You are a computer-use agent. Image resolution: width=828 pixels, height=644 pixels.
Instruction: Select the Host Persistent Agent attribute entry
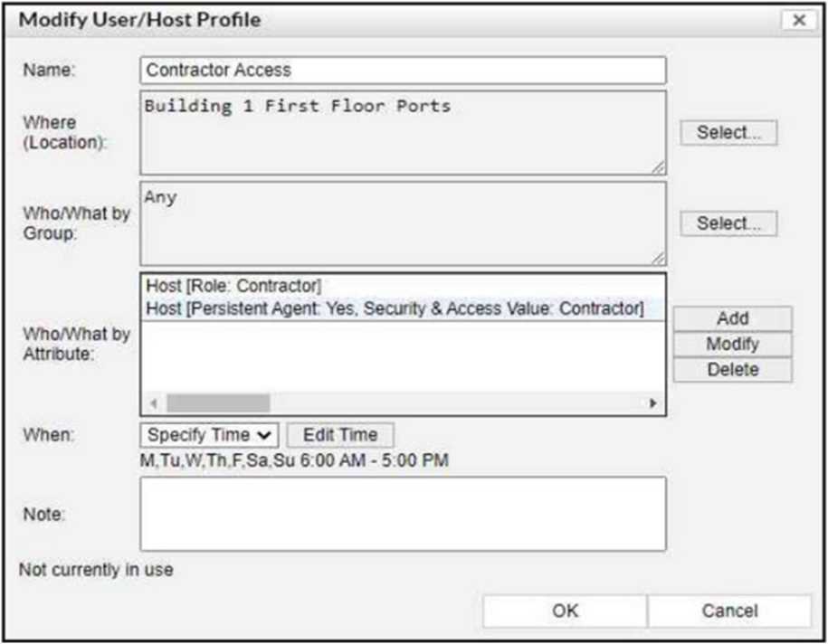coord(395,309)
